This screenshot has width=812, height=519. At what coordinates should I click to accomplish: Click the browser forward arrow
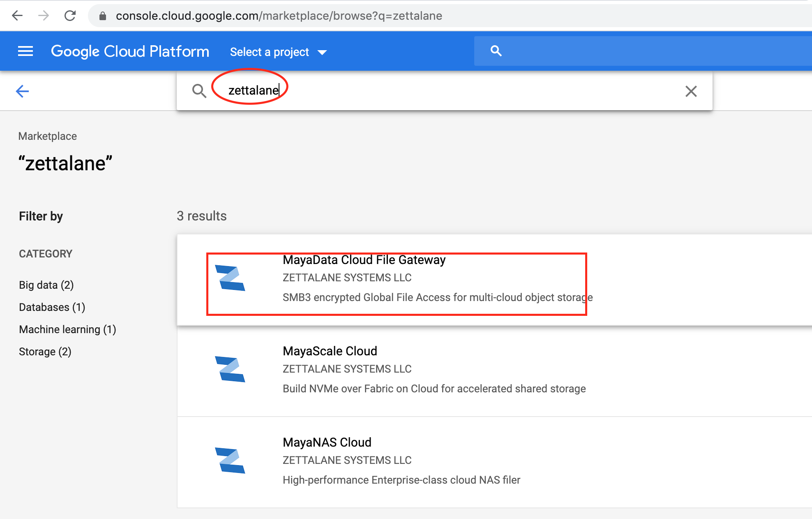tap(43, 16)
